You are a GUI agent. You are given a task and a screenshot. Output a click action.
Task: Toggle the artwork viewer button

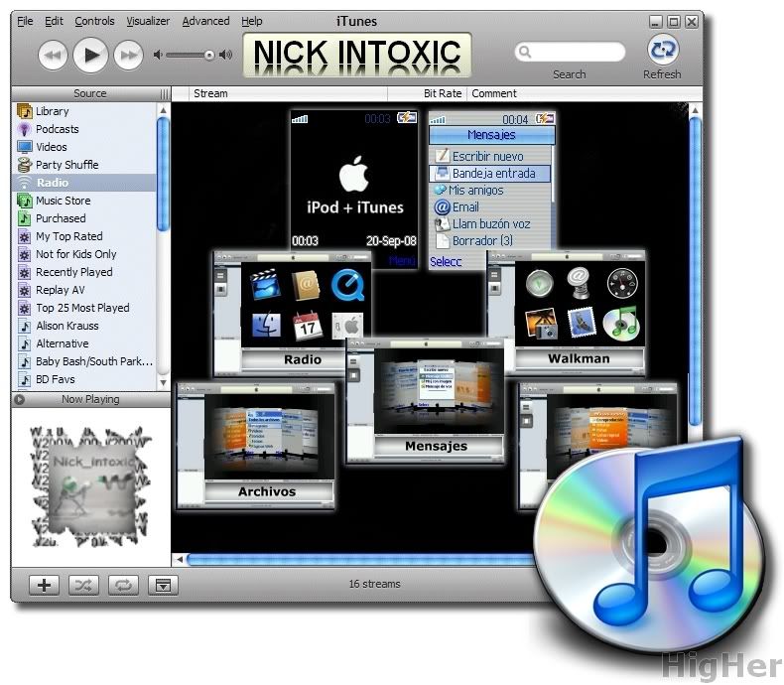pos(163,585)
